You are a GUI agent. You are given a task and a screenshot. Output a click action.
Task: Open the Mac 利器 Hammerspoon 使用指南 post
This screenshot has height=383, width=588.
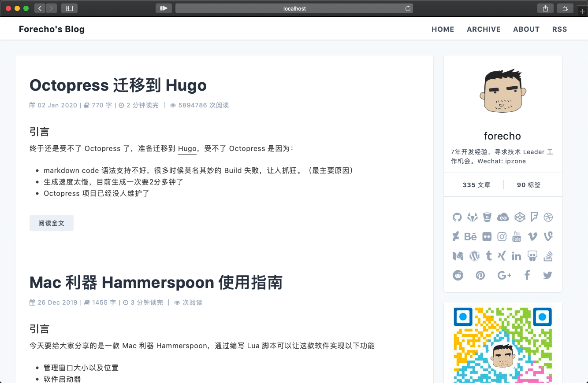[156, 282]
